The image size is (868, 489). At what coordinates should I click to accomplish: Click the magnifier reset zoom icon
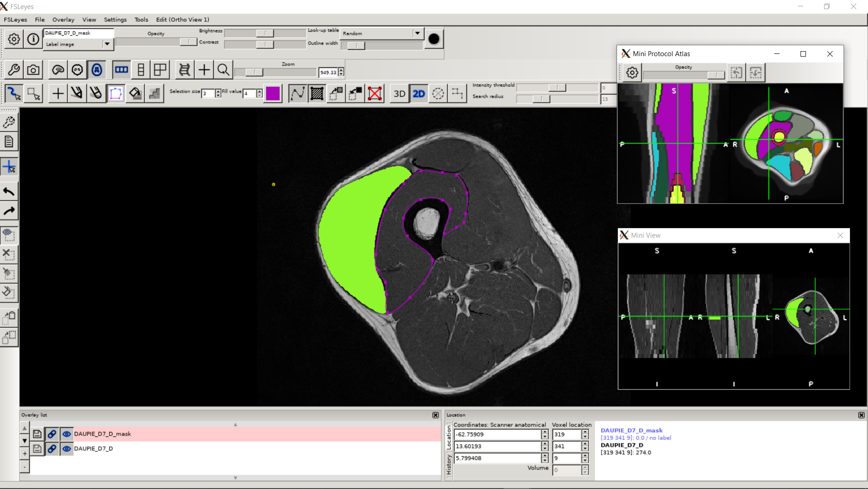(x=223, y=70)
